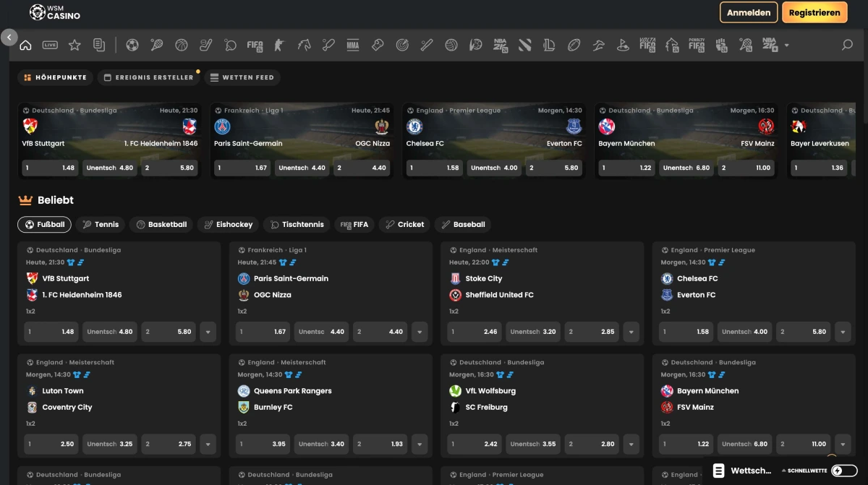Open the Chelsea FC vs Everton highlight card
The image size is (868, 485).
tap(494, 141)
